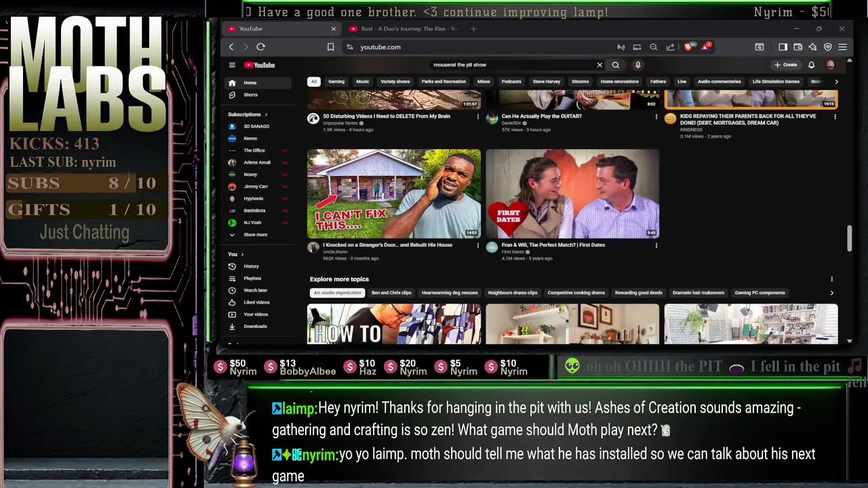Image resolution: width=868 pixels, height=488 pixels.
Task: Open the VPN shield icon in the toolbar
Action: tap(827, 47)
